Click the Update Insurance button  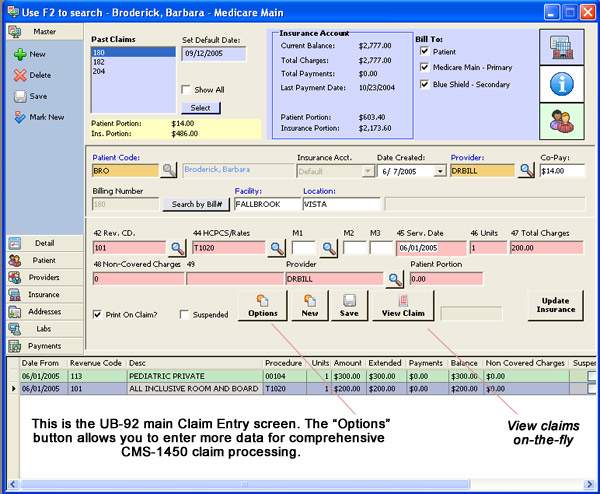[x=555, y=304]
